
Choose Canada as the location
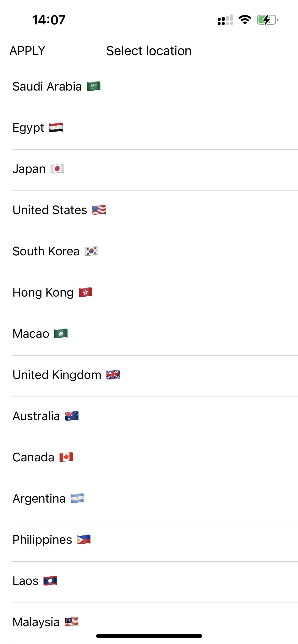[34, 457]
